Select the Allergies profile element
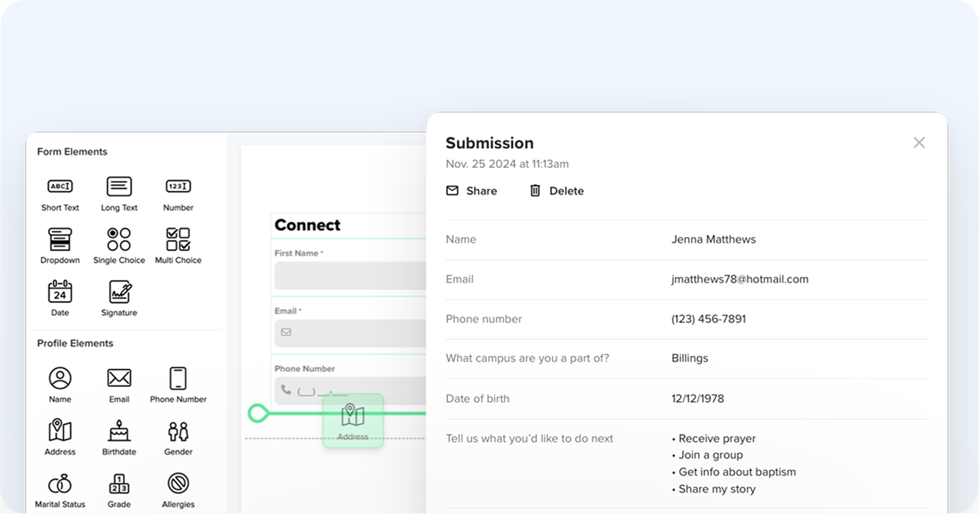This screenshot has height=514, width=980. (x=178, y=490)
